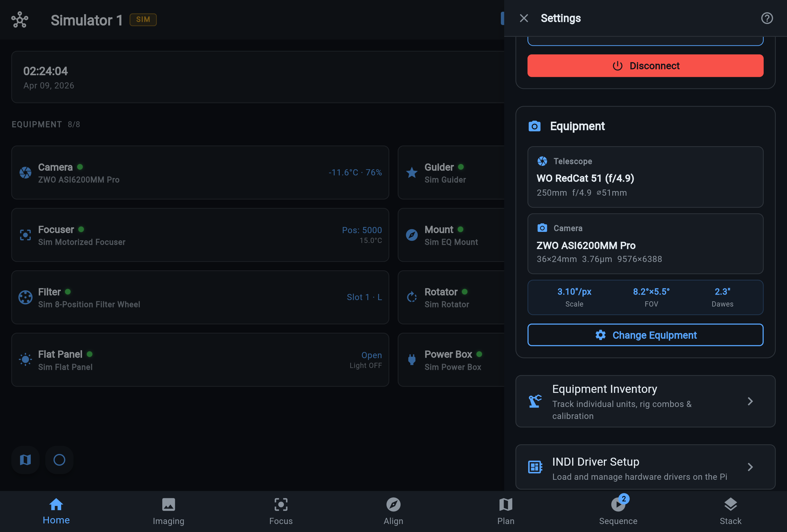The width and height of the screenshot is (787, 532).
Task: Click the Focuser bracket icon
Action: 26,235
